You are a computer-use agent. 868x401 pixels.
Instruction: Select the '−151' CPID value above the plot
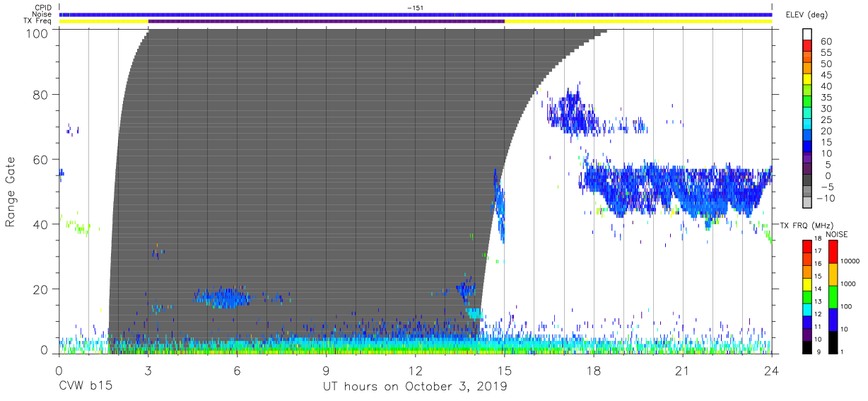coord(416,8)
